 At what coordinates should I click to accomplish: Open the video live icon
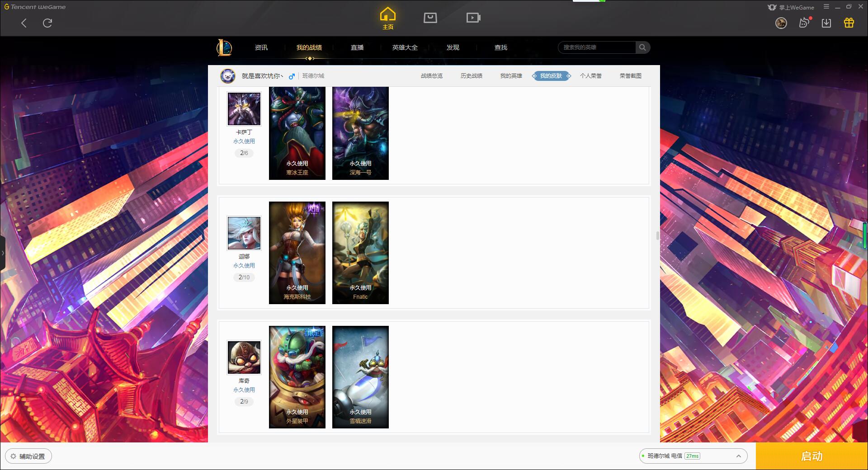[x=473, y=18]
